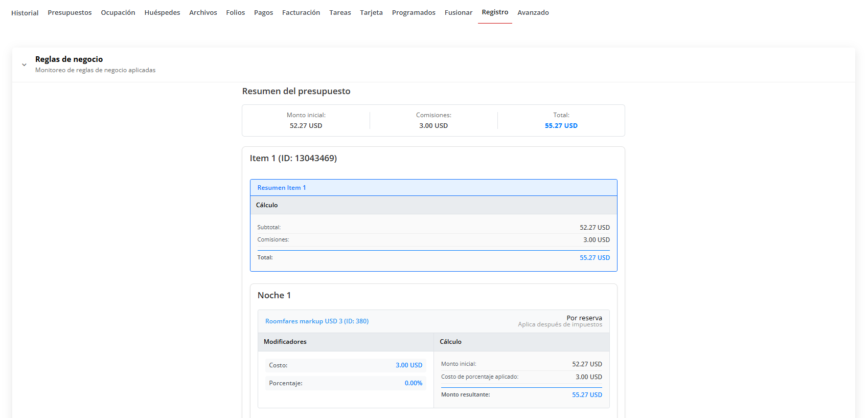Click the Reglas de negocio title
The width and height of the screenshot is (868, 418).
(69, 59)
